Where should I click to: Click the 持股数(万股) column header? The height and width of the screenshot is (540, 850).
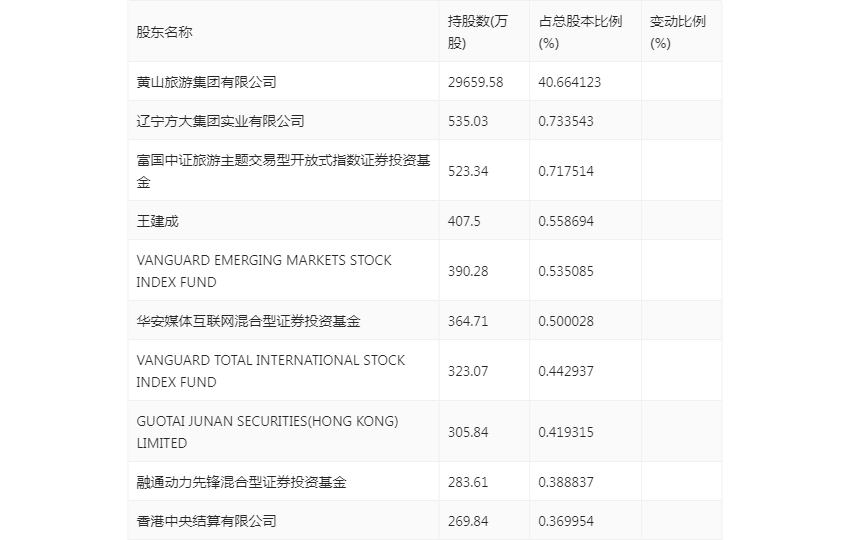[x=478, y=32]
